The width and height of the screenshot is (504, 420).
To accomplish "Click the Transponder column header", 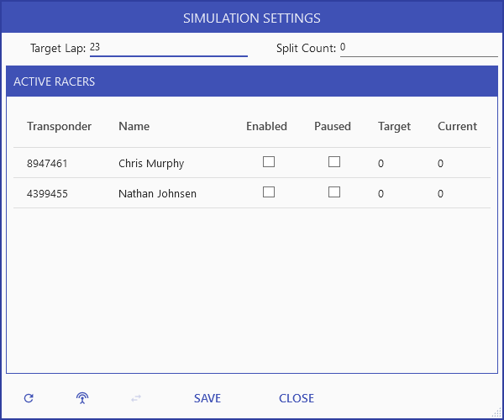I will [59, 126].
